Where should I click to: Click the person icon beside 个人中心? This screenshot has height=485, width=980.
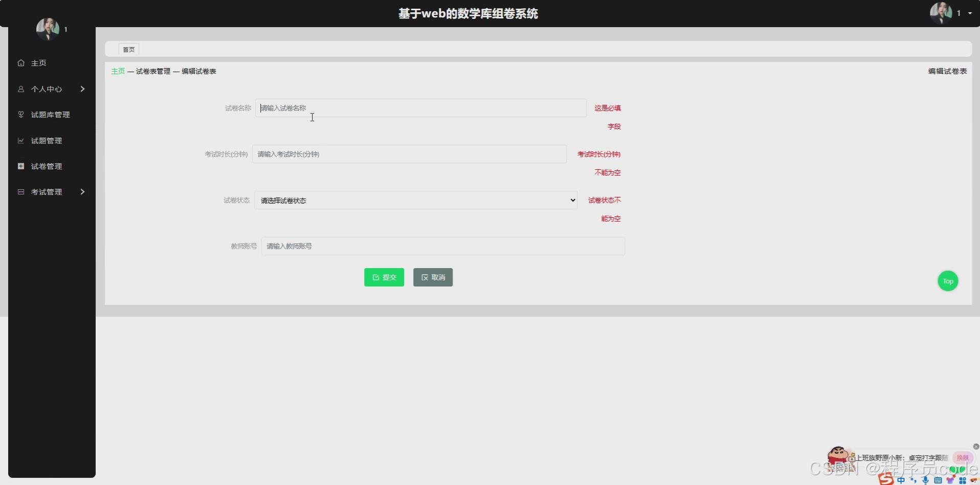coord(21,89)
